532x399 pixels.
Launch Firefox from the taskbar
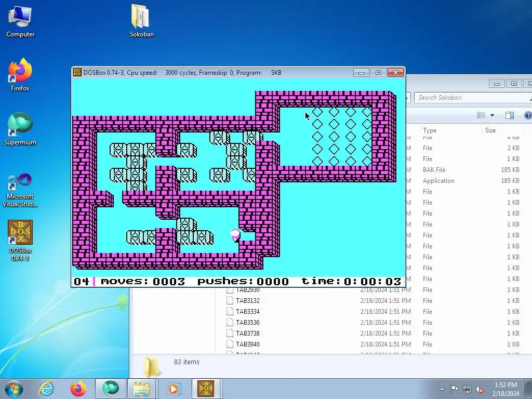pyautogui.click(x=78, y=389)
